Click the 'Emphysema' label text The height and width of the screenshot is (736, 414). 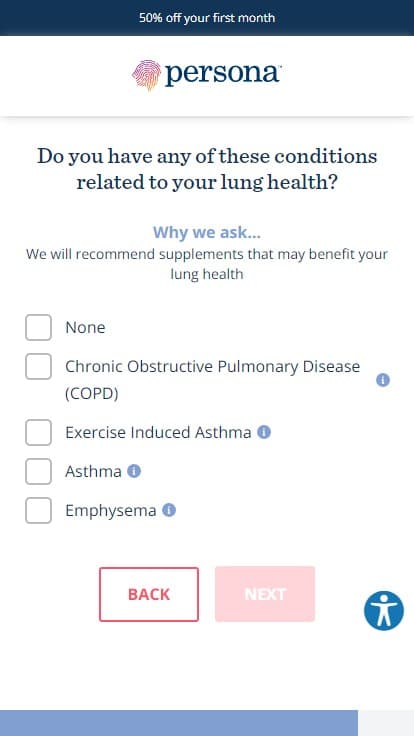coord(111,510)
